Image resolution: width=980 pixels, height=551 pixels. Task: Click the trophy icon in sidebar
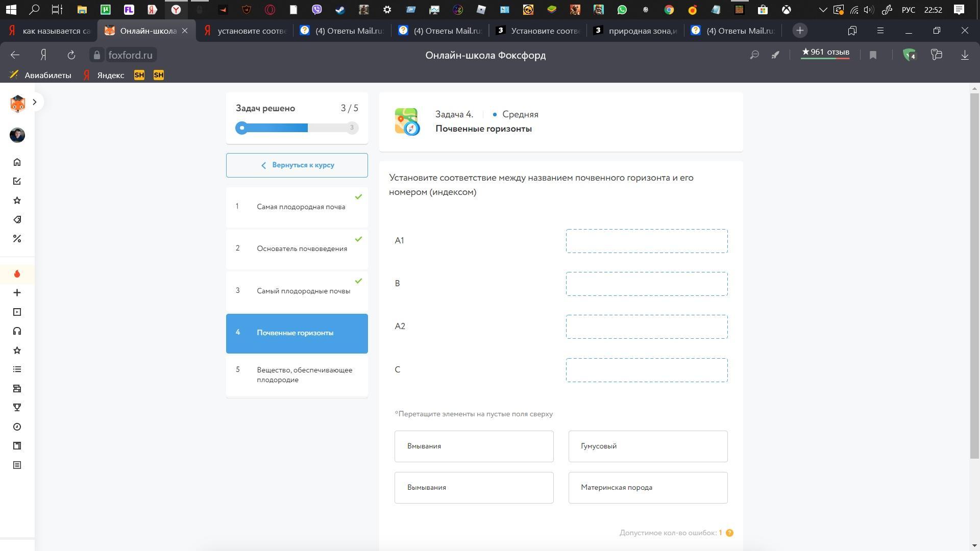(17, 408)
